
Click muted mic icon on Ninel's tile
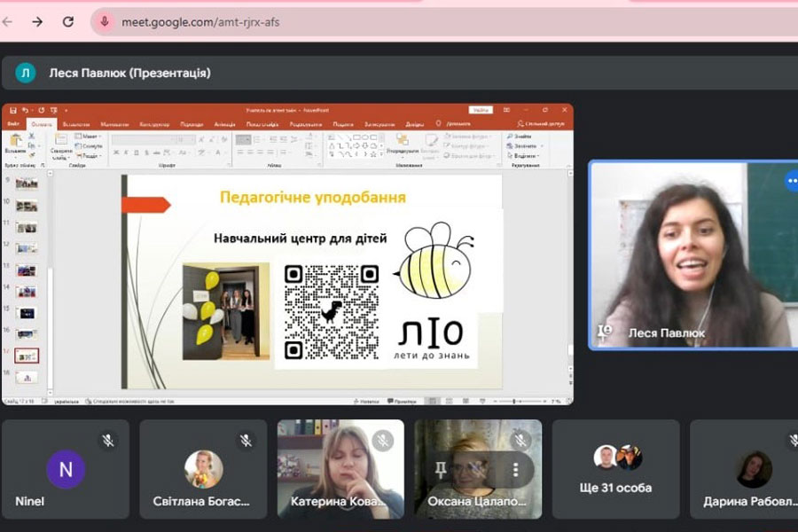108,440
